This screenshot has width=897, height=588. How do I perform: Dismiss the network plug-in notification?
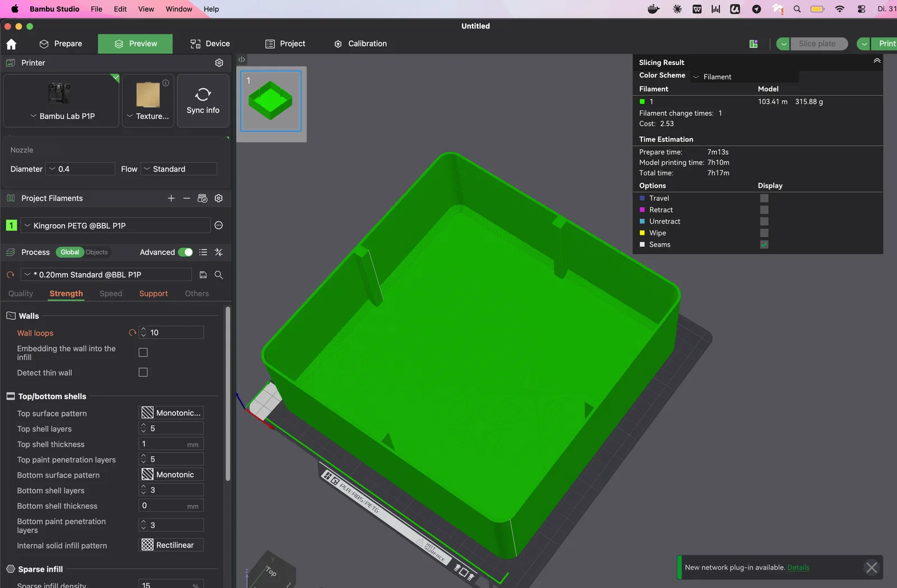[872, 567]
